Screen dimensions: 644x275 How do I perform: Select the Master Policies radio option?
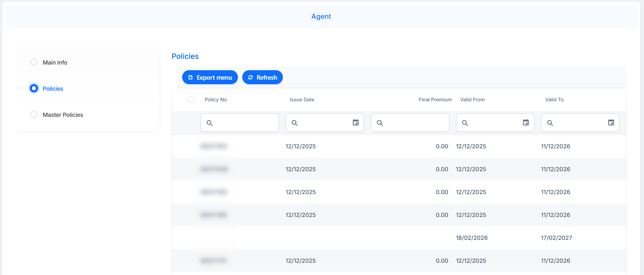(x=34, y=114)
